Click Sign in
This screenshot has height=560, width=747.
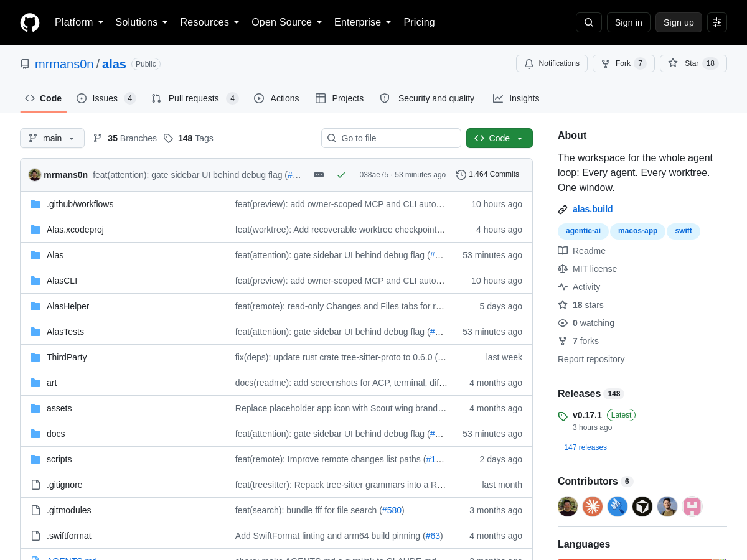click(629, 22)
